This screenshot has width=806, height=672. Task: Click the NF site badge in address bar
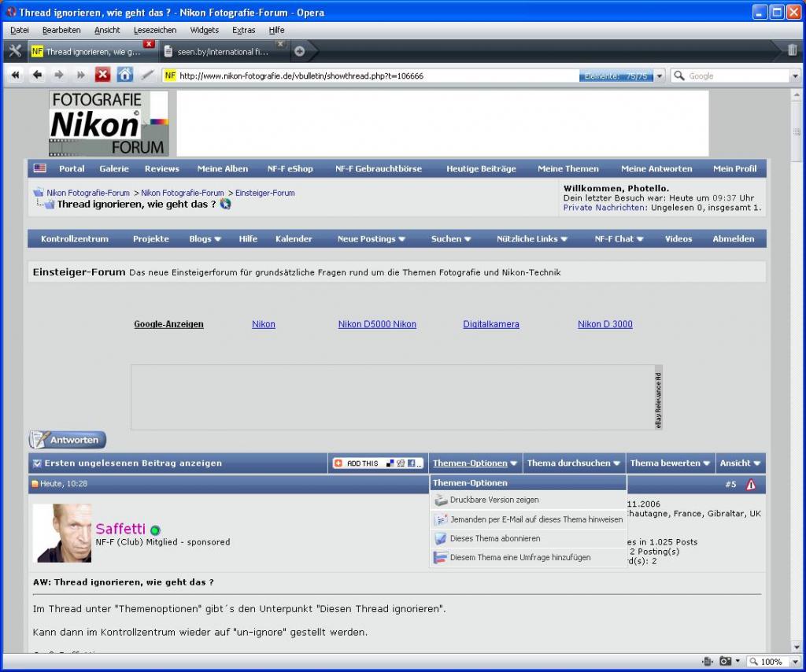(170, 76)
